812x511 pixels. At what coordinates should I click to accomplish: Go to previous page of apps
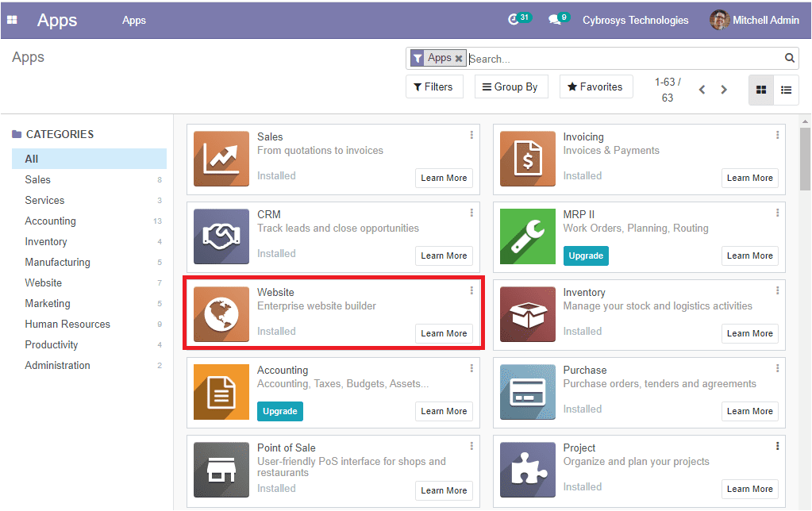[x=702, y=90]
